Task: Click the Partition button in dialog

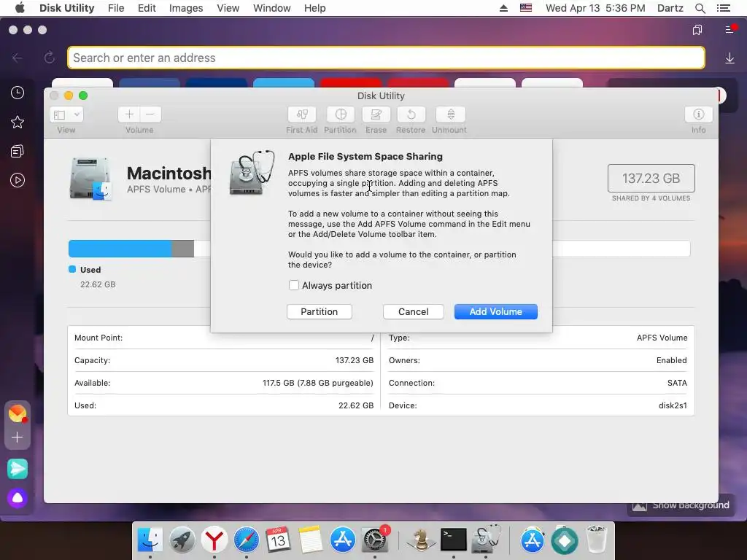Action: [x=320, y=312]
